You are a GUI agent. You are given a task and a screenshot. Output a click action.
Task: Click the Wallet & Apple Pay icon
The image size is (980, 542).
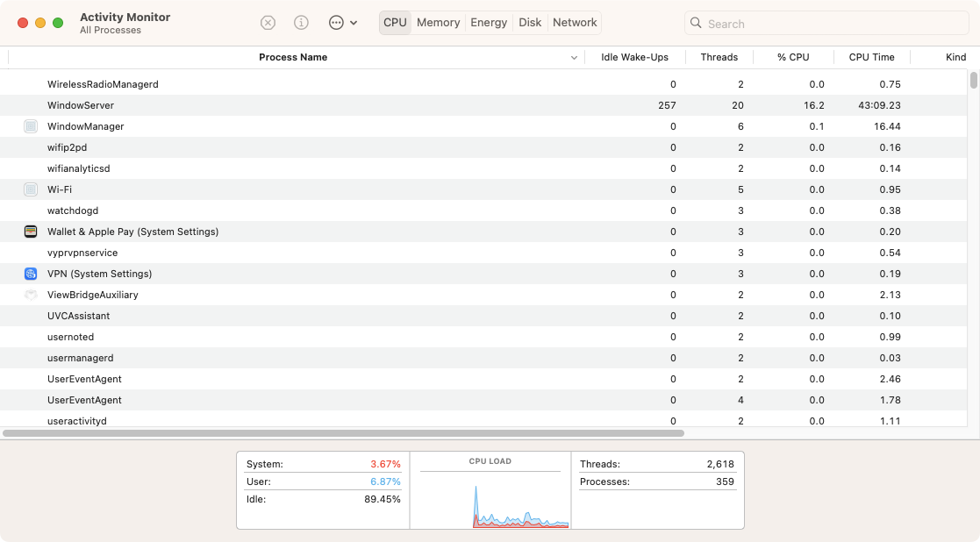[31, 232]
